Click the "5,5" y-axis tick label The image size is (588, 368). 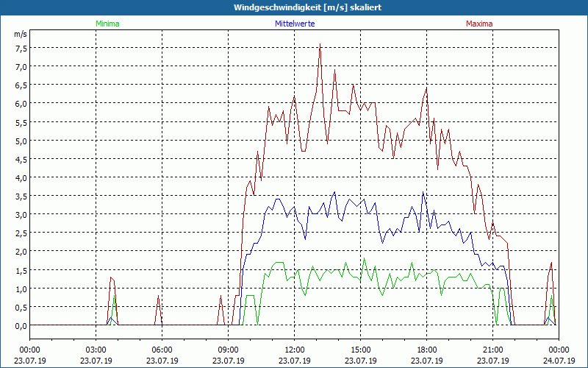(21, 122)
